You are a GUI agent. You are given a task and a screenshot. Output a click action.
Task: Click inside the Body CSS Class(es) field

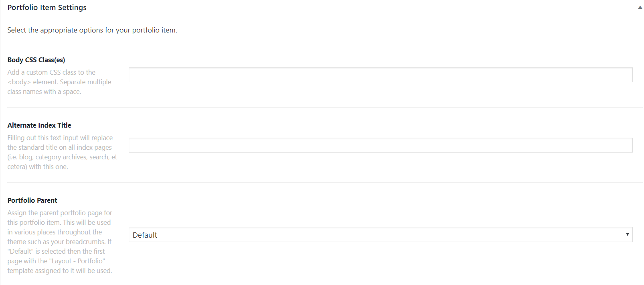tap(380, 75)
